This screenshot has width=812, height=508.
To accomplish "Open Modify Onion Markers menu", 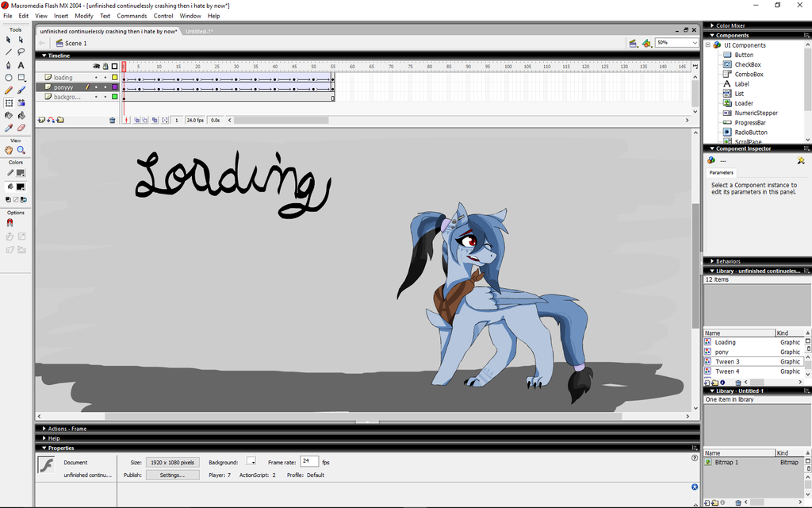I will pyautogui.click(x=165, y=121).
